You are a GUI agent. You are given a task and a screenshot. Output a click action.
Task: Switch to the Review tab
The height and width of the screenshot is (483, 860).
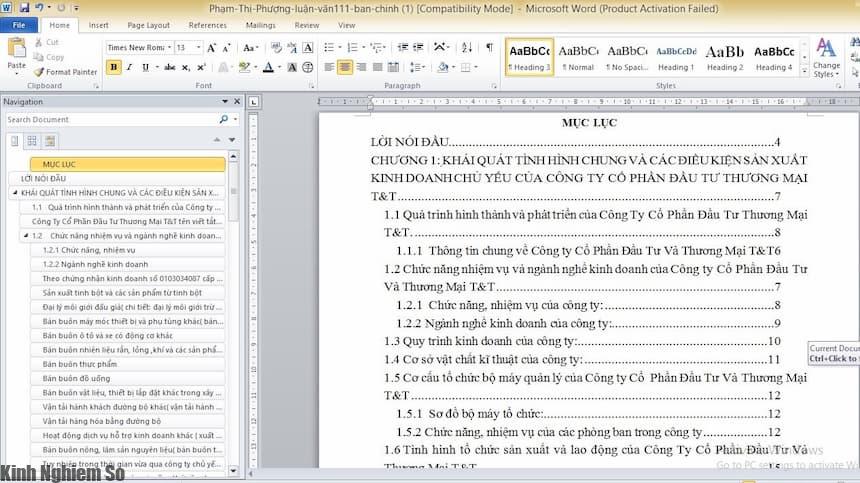pos(307,25)
